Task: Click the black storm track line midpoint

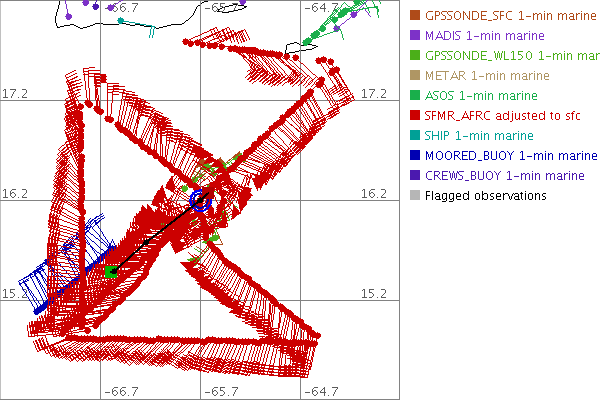Action: [x=156, y=237]
